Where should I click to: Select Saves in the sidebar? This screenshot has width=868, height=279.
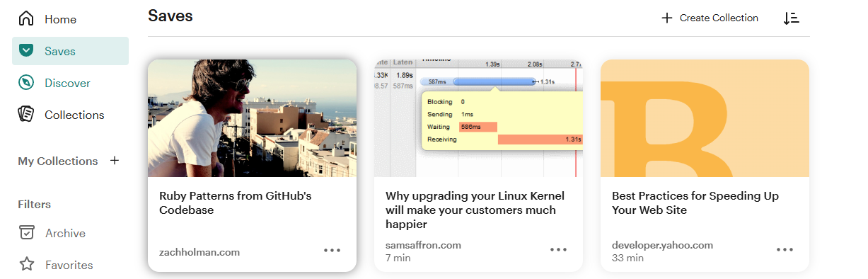tap(70, 51)
